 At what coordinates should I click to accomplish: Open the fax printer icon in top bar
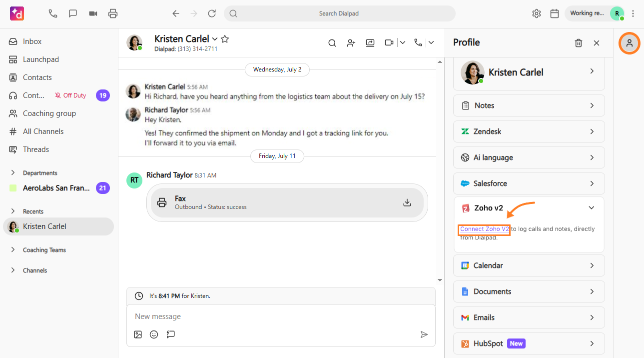113,13
